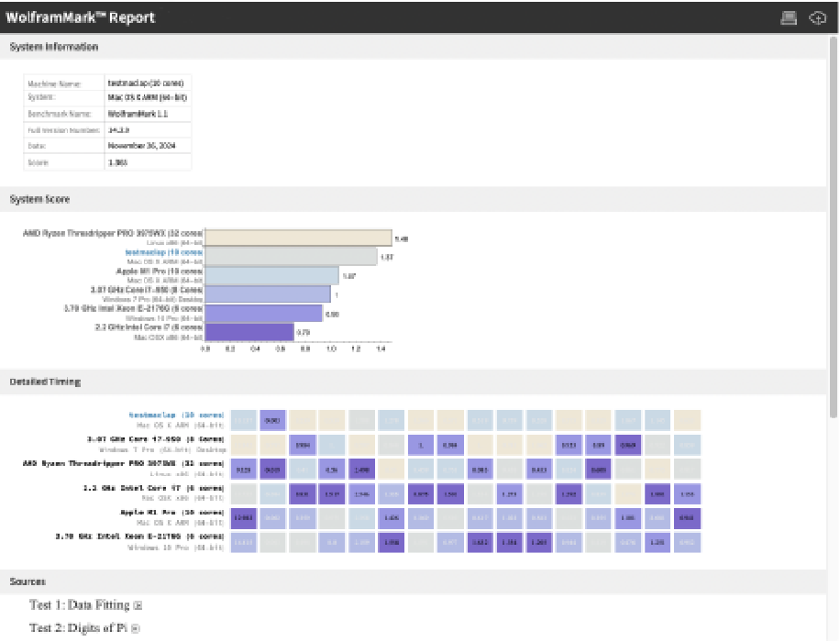This screenshot has width=840, height=642.
Task: Click the cloud upload icon in header
Action: point(817,17)
